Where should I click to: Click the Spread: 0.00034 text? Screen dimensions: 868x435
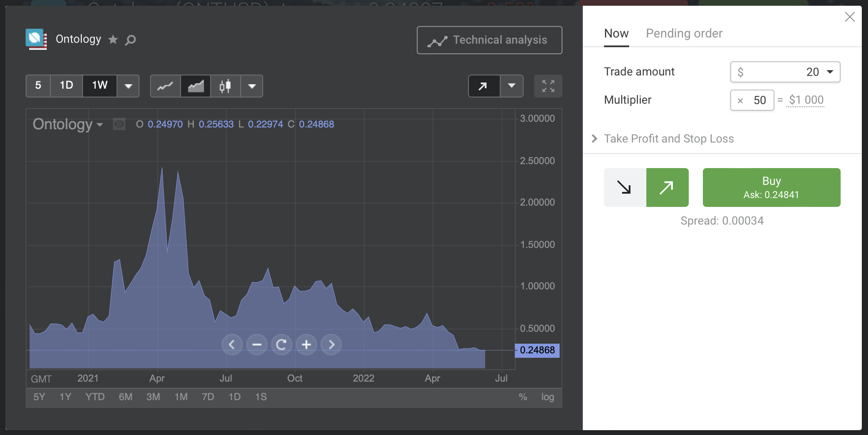[x=722, y=221]
